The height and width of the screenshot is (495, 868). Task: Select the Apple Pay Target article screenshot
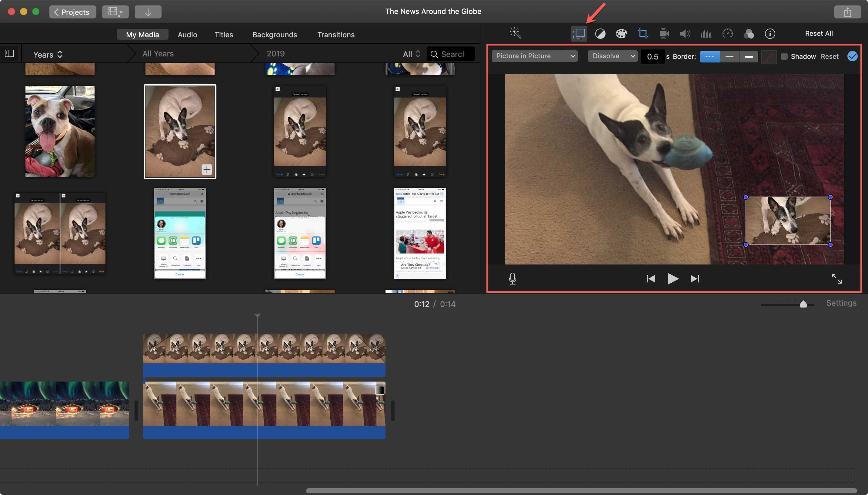point(420,233)
